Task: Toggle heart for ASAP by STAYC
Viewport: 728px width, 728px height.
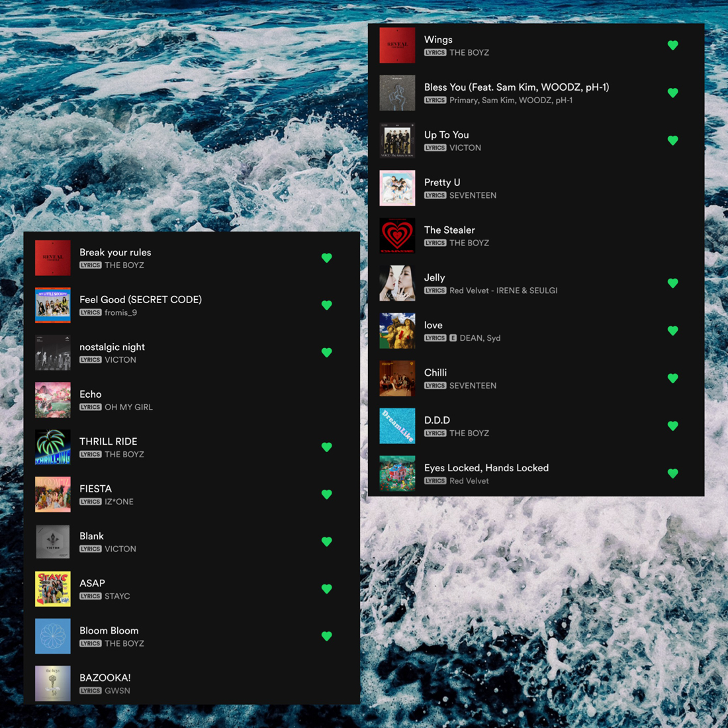Action: (x=327, y=589)
